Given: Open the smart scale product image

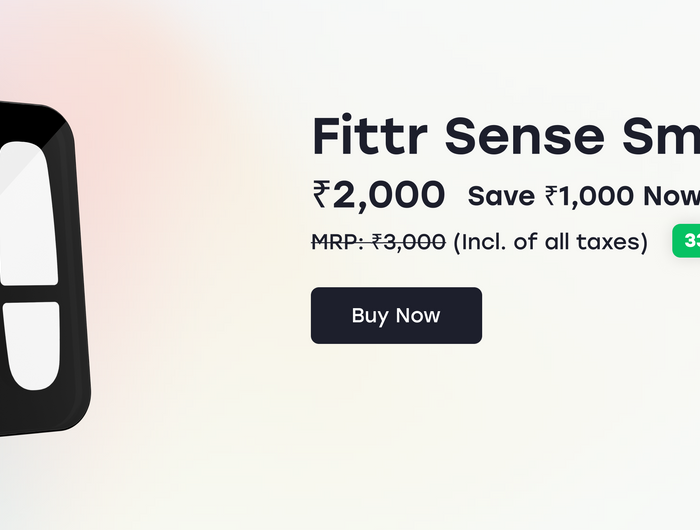Looking at the screenshot, I should click(45, 269).
